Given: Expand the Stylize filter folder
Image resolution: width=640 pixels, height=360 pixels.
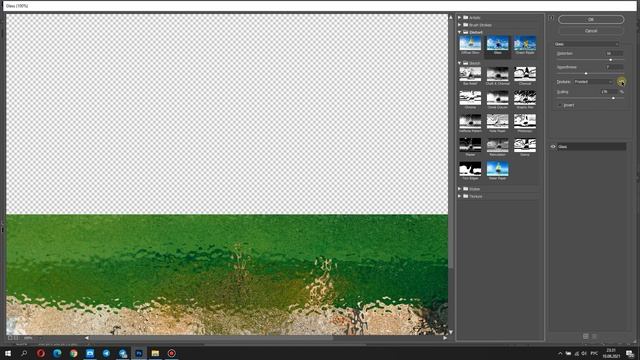Looking at the screenshot, I should (460, 189).
